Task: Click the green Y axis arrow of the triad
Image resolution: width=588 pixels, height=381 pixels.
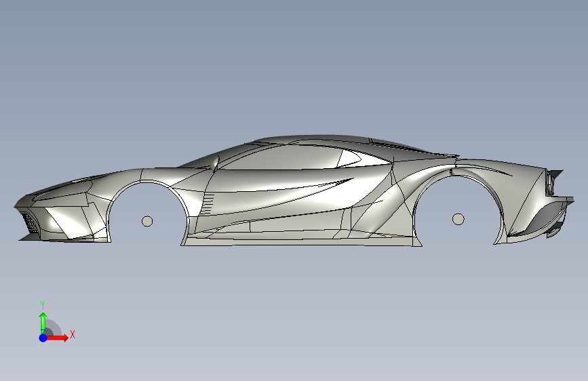Action: (x=43, y=323)
